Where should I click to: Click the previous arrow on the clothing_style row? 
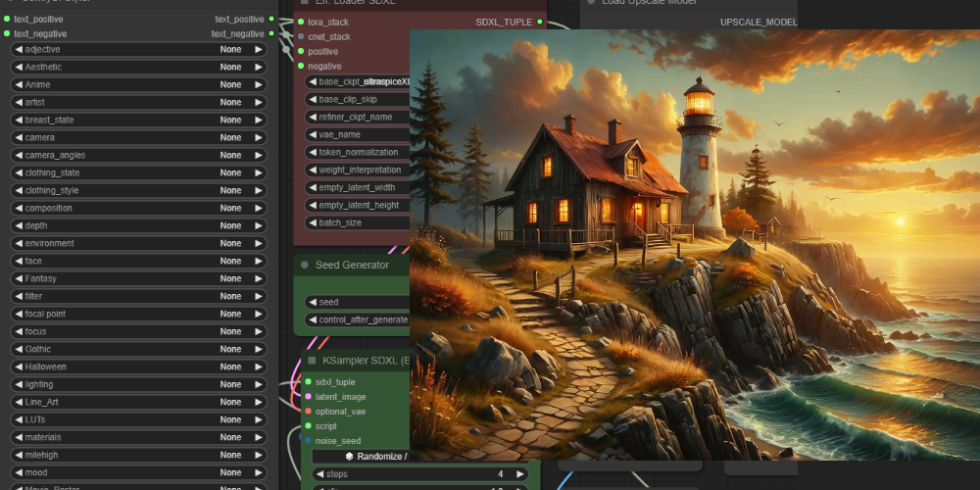point(19,190)
